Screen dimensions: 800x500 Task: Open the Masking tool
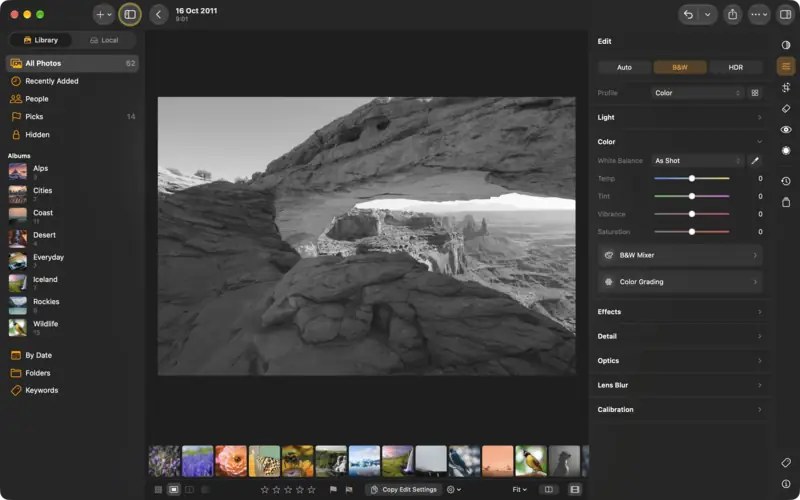[x=786, y=151]
